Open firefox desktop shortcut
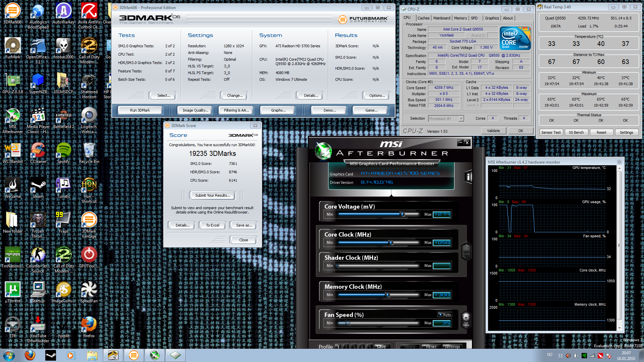The image size is (644, 362). tap(89, 327)
